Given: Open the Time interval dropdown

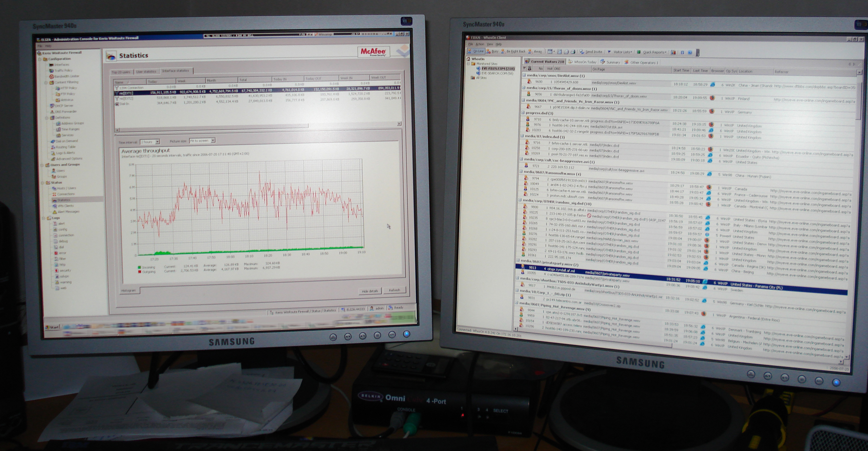Looking at the screenshot, I should tap(157, 142).
